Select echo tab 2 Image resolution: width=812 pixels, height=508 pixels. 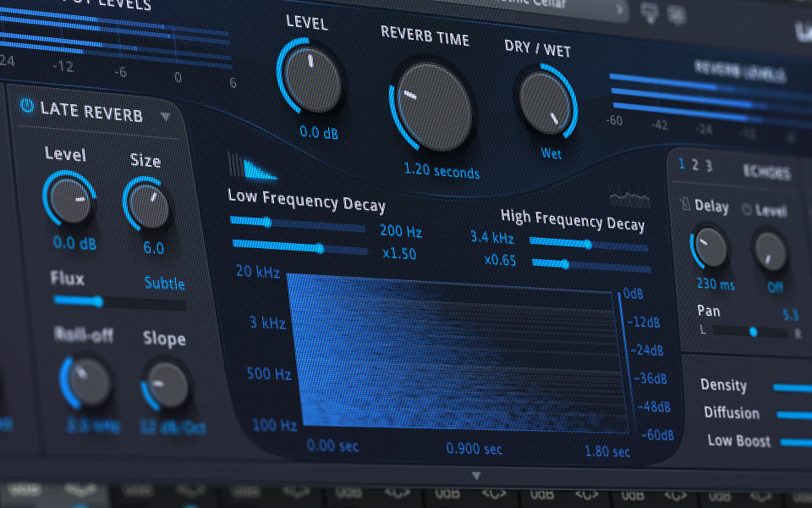[695, 165]
